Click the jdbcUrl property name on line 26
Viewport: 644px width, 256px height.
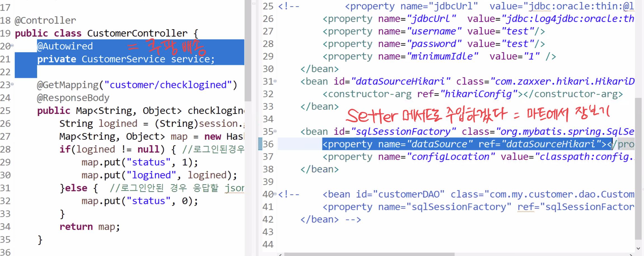click(431, 19)
